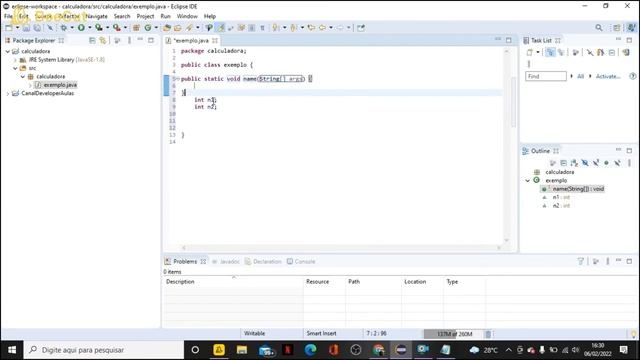Open the File menu

(x=8, y=16)
